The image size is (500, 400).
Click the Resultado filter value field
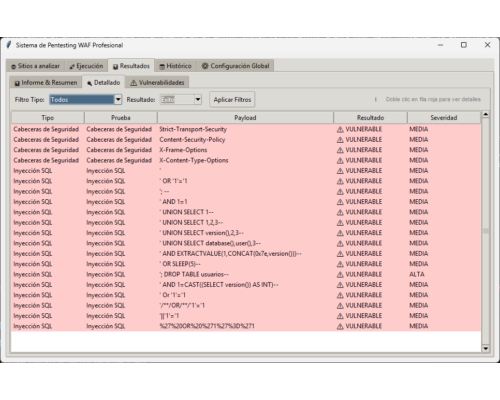[x=177, y=99]
